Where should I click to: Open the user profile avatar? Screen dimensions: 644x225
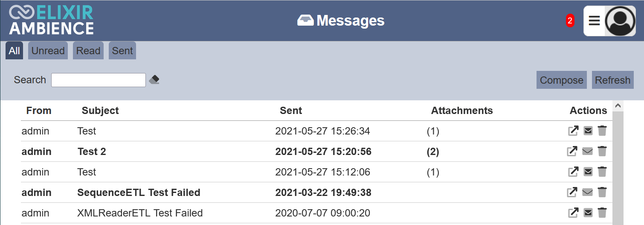coord(620,21)
